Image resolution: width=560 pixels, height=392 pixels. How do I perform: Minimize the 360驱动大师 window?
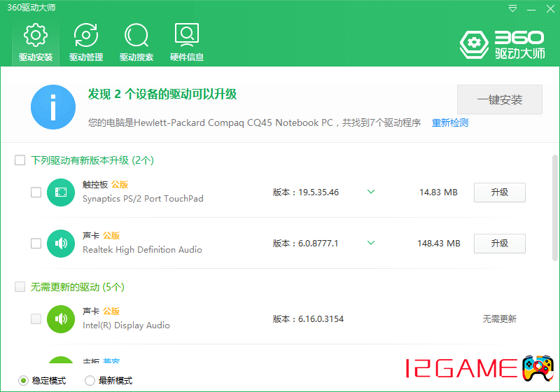[x=531, y=8]
